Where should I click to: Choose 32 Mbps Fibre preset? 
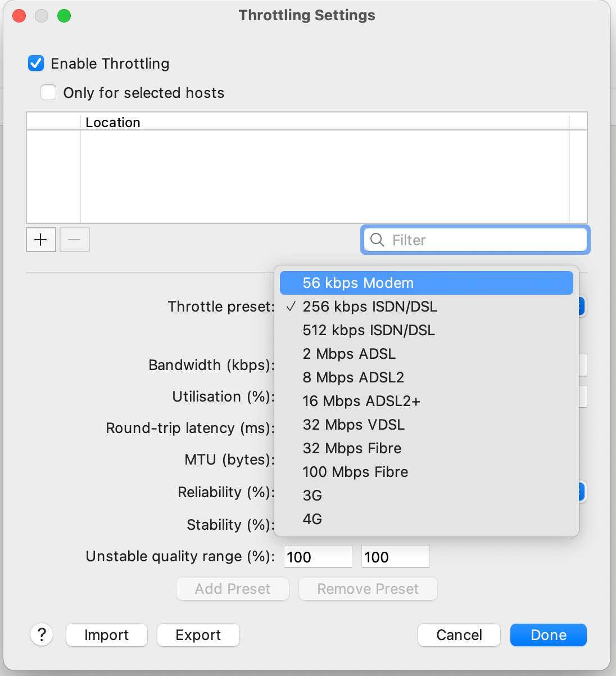(x=351, y=448)
